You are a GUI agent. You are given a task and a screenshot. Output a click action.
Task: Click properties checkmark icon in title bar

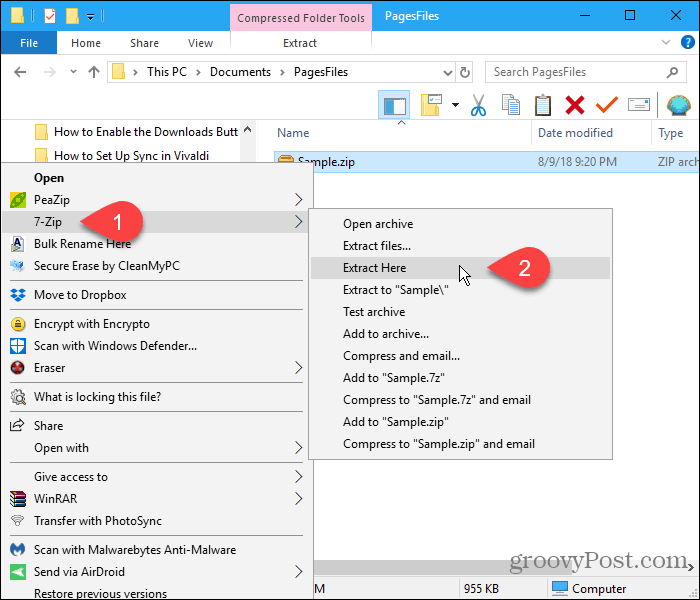(x=50, y=17)
